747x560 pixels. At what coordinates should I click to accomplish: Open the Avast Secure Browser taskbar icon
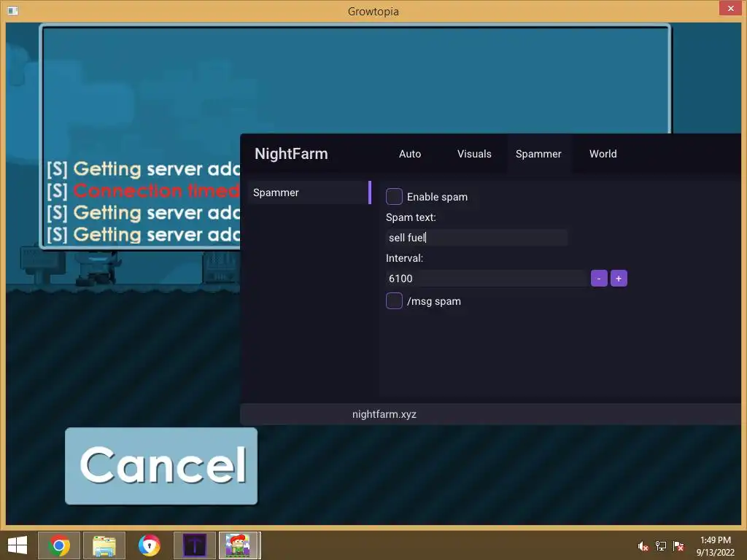tap(149, 545)
